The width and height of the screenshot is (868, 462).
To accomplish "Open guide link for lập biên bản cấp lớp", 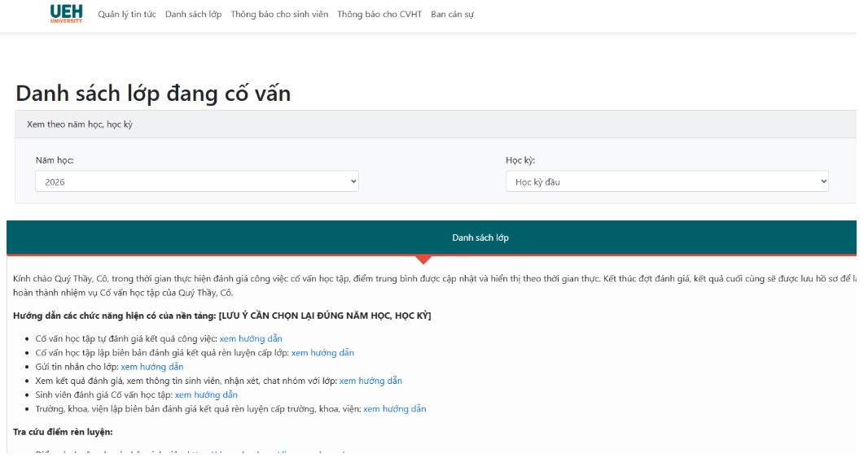I will 322,353.
